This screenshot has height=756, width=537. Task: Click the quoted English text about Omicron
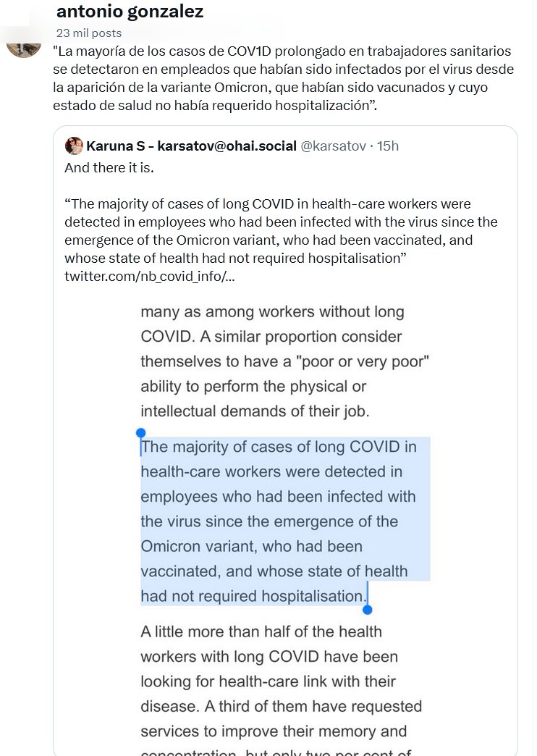click(x=281, y=230)
